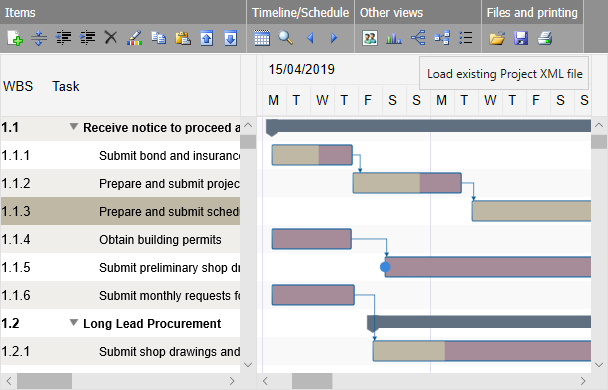Viewport: 608px width, 390px height.
Task: Click the chart vertical scrollbar thumb
Action: 599,142
